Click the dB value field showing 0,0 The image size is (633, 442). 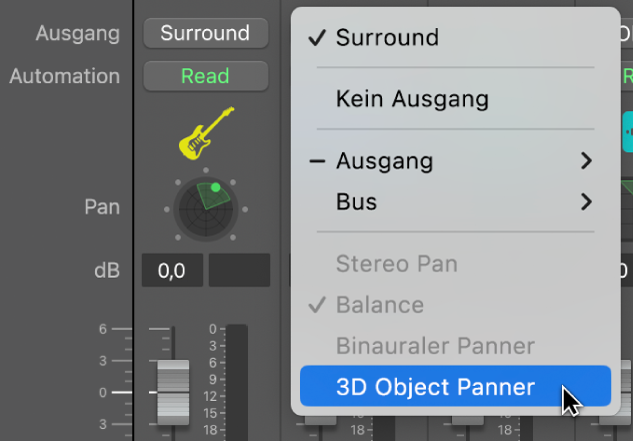click(172, 270)
